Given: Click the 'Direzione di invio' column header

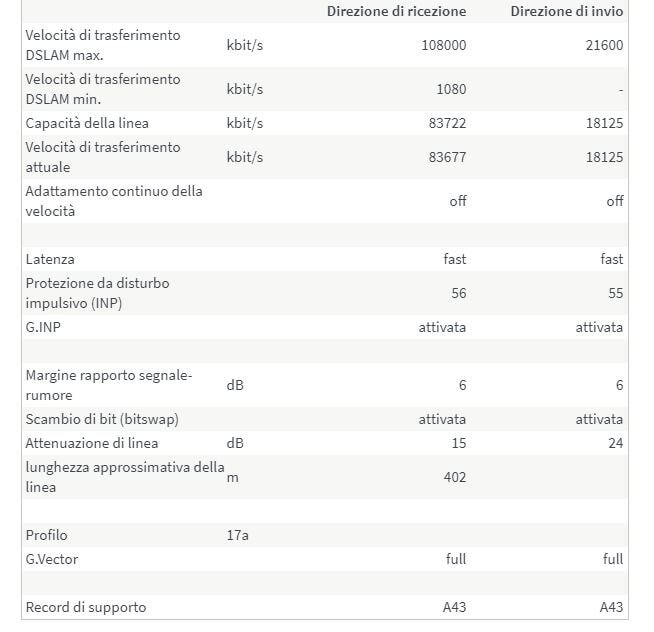Looking at the screenshot, I should point(566,11).
